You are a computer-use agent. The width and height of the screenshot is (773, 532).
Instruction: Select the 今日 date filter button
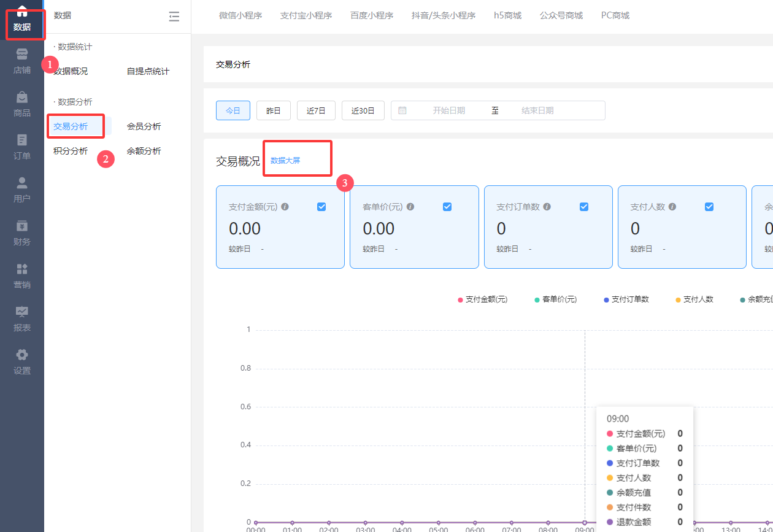[233, 110]
